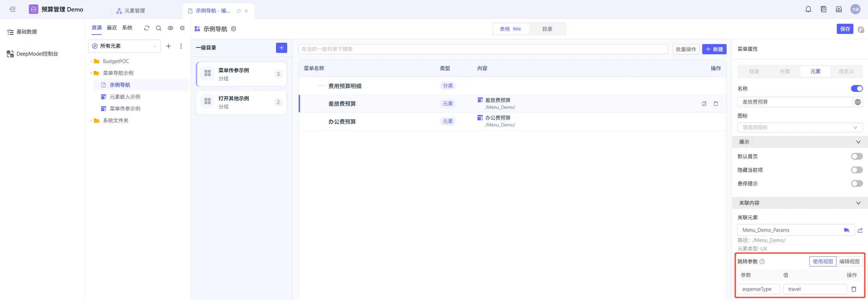Image resolution: width=868 pixels, height=300 pixels.
Task: Close the 示例导航 tab
Action: (x=246, y=11)
